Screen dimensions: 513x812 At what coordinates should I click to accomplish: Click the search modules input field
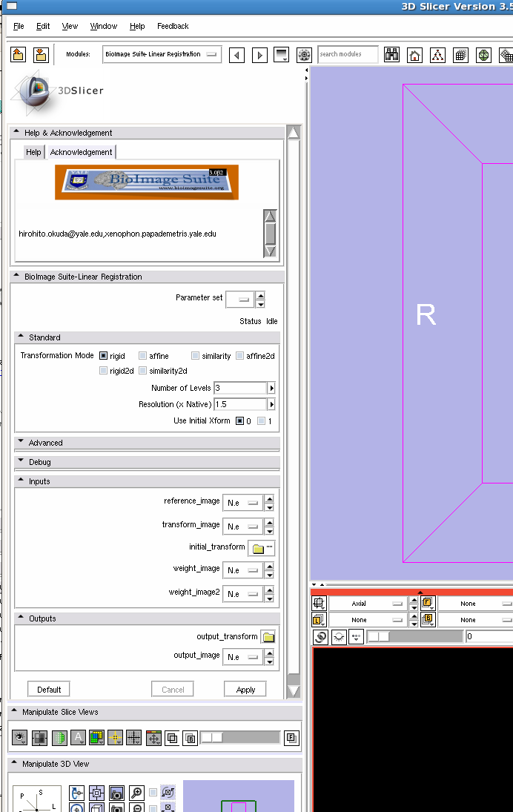[x=348, y=54]
